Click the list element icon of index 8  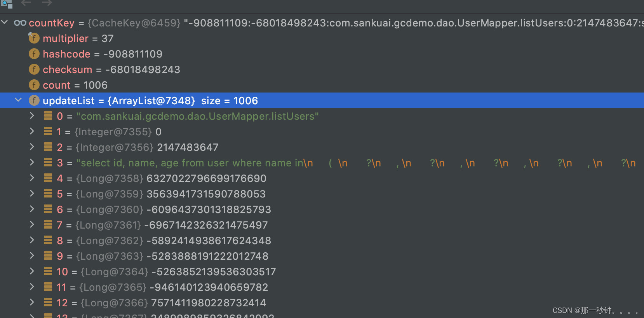pyautogui.click(x=48, y=240)
